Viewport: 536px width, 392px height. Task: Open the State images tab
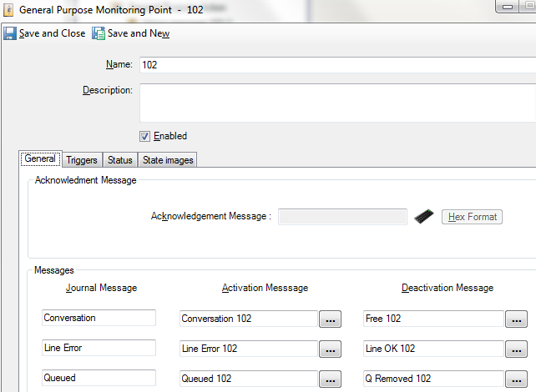tap(167, 160)
